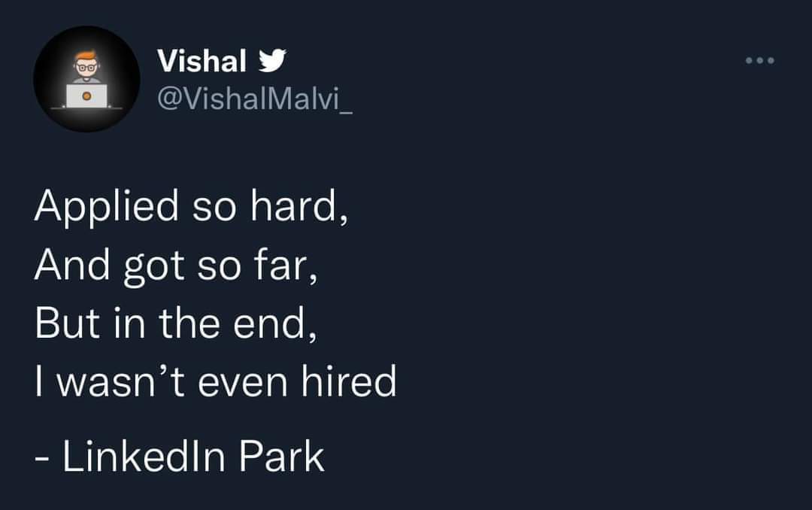Screen dimensions: 812x510
Task: Click the word "hired" in the tweet
Action: [x=350, y=381]
